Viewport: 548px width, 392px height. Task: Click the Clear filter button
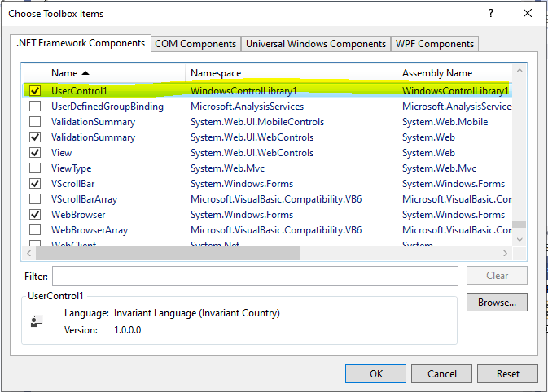497,276
